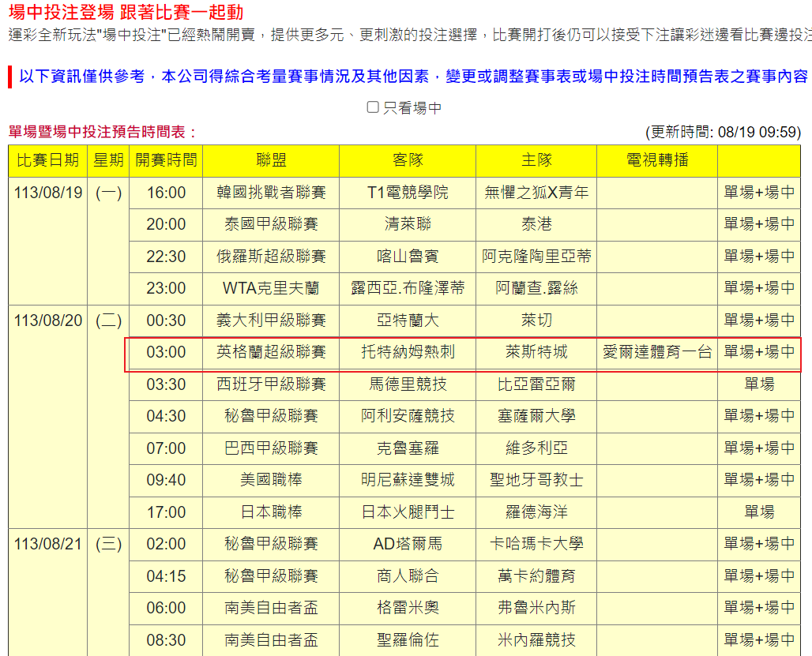Click the 馬德里競技 team cell

[x=408, y=384]
